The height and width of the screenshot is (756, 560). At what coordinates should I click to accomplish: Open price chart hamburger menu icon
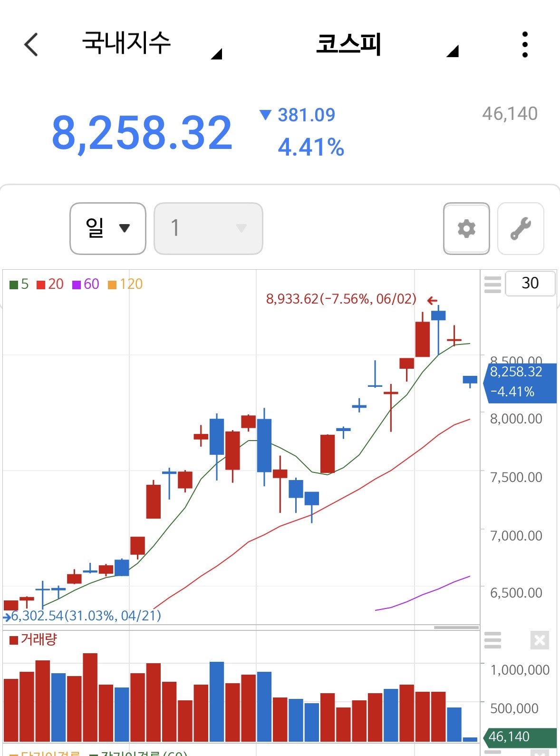492,285
